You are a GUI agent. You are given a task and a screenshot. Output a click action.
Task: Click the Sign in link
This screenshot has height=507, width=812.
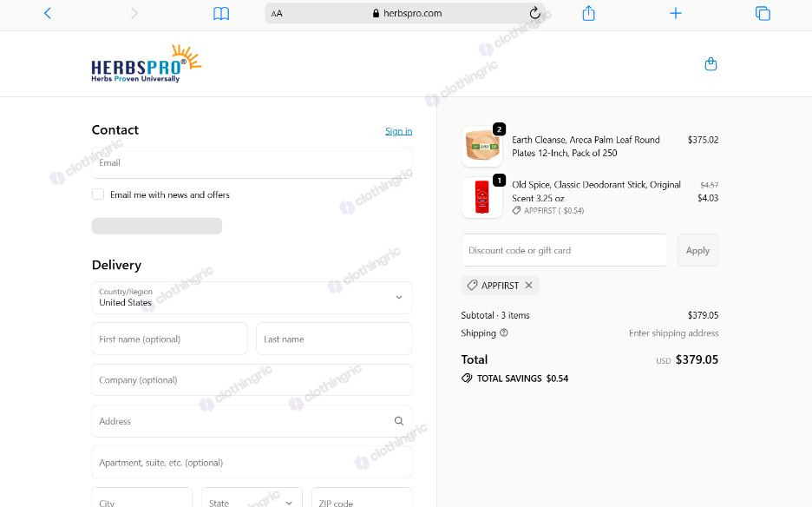[399, 131]
